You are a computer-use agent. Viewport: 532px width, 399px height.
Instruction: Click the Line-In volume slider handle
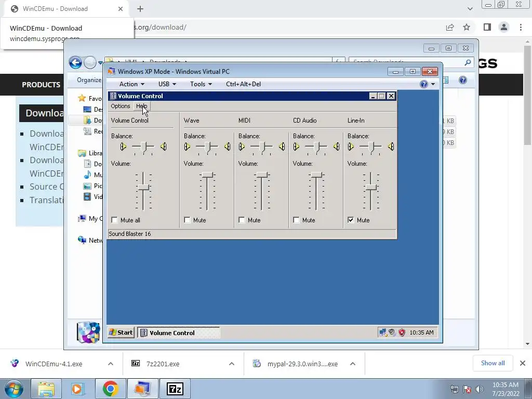tap(371, 187)
